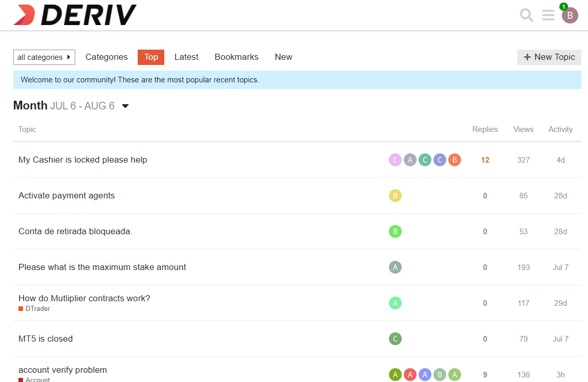Switch to the Latest filter

point(186,57)
